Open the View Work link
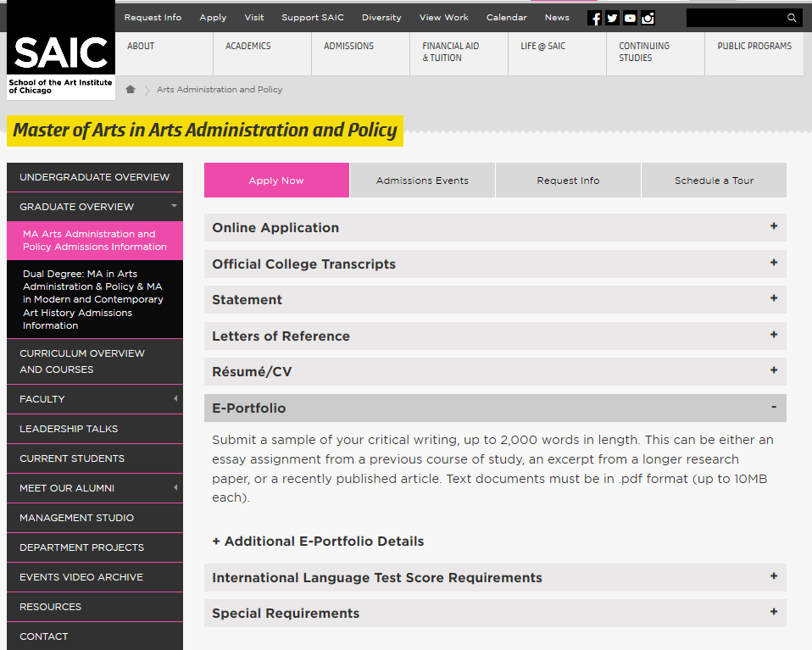812x650 pixels. click(444, 17)
